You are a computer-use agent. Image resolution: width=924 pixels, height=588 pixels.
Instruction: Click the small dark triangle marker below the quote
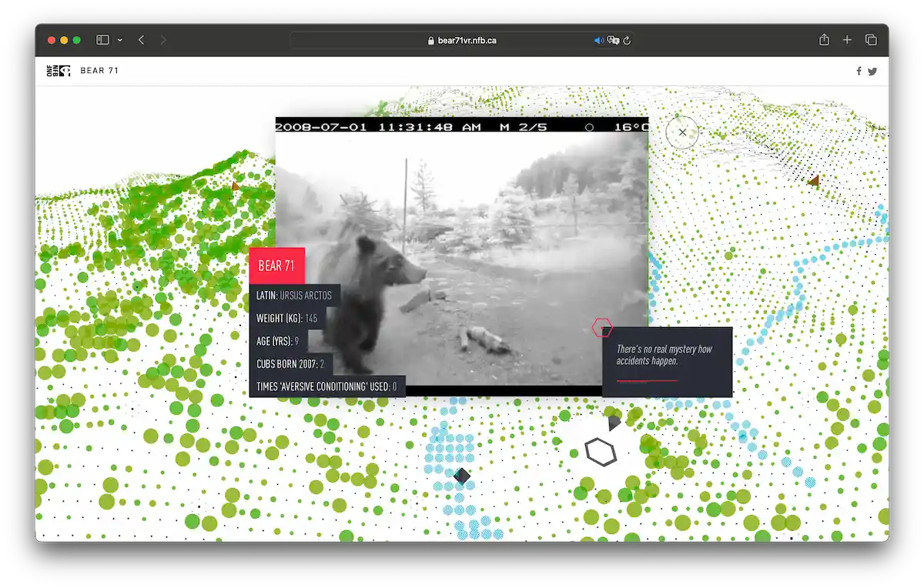tap(612, 422)
